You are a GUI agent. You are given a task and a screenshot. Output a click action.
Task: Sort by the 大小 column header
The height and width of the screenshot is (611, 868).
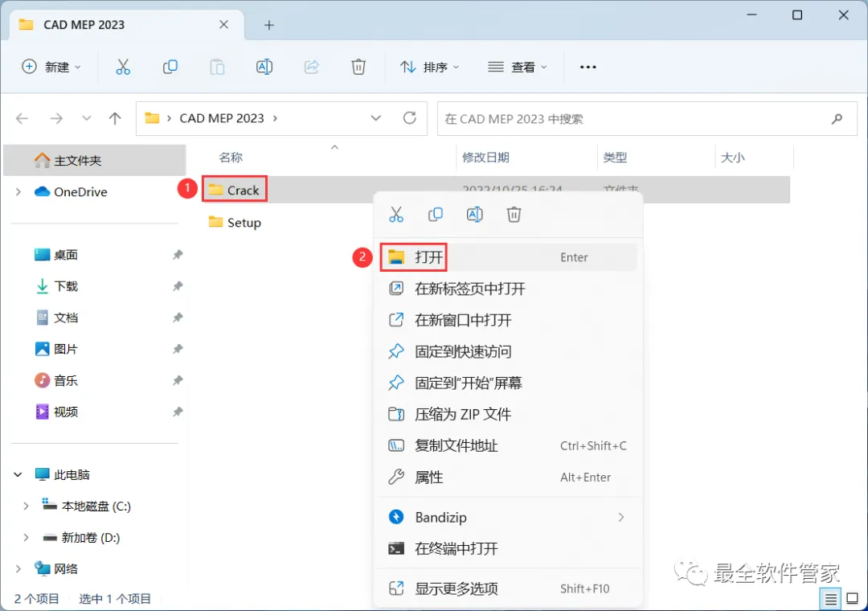coord(732,158)
